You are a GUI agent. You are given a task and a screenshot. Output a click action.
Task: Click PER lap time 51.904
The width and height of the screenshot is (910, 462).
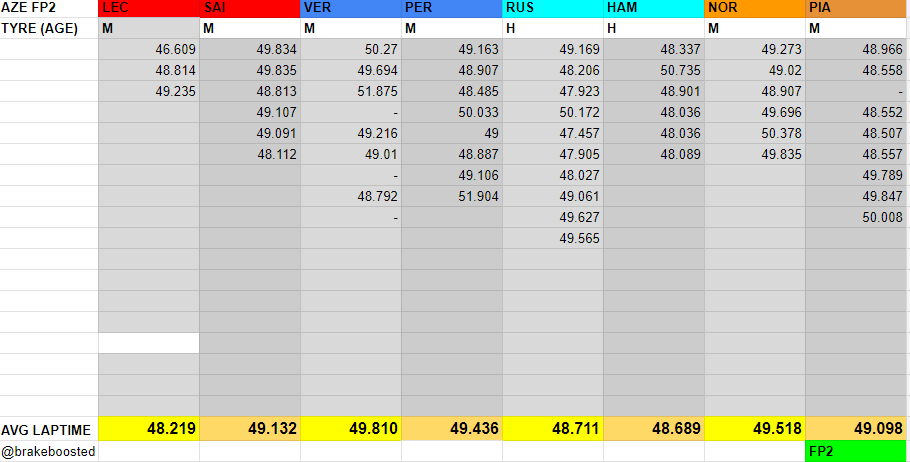(x=452, y=196)
